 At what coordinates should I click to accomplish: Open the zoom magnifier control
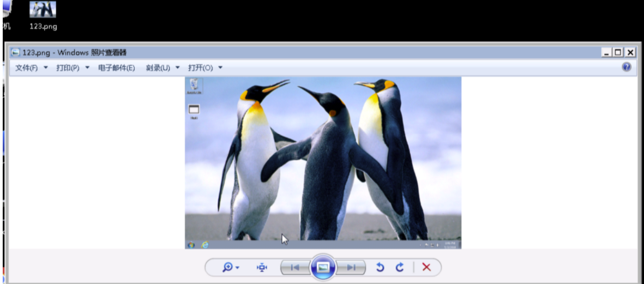[x=227, y=268]
